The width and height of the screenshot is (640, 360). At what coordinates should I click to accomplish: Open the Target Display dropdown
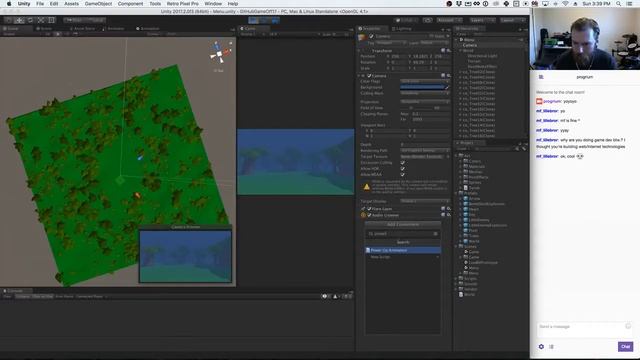424,201
